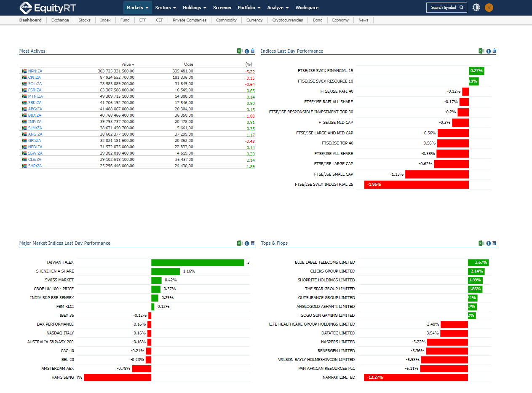The width and height of the screenshot is (532, 393).
Task: Export Tops & Flops to Excel
Action: coord(481,243)
